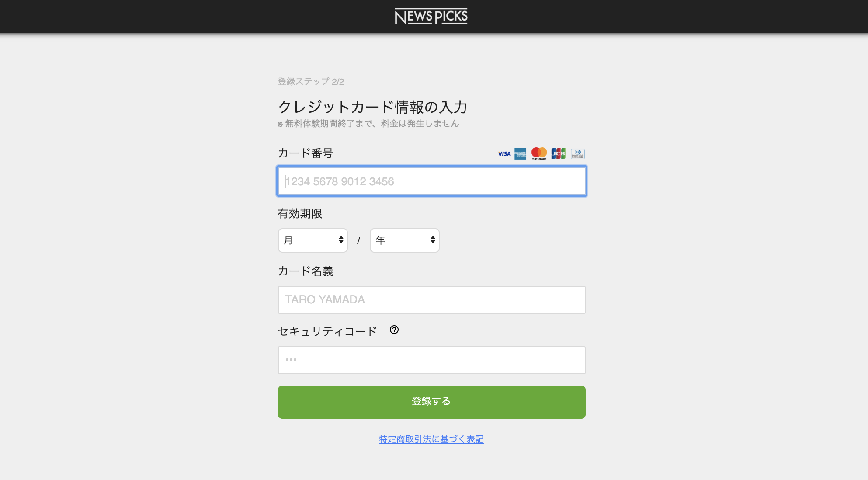Click the Mastercard brand icon
The height and width of the screenshot is (480, 868).
point(539,153)
